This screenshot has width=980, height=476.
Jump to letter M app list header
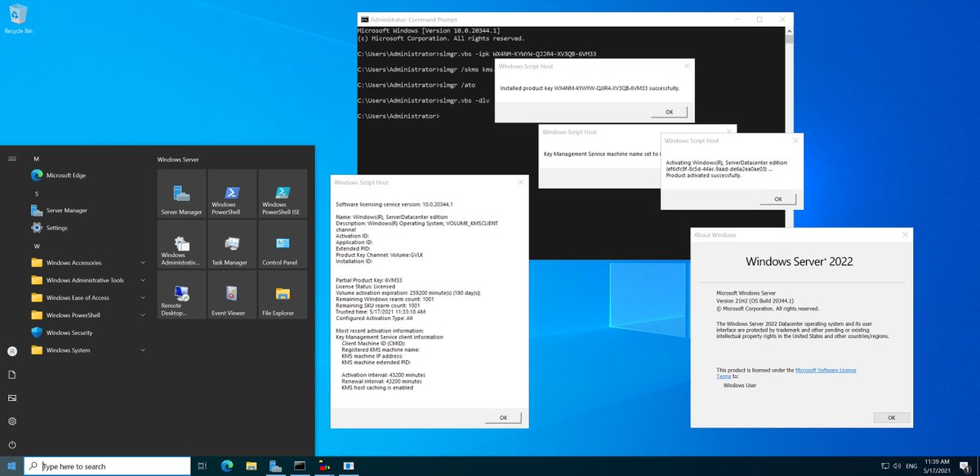point(36,159)
